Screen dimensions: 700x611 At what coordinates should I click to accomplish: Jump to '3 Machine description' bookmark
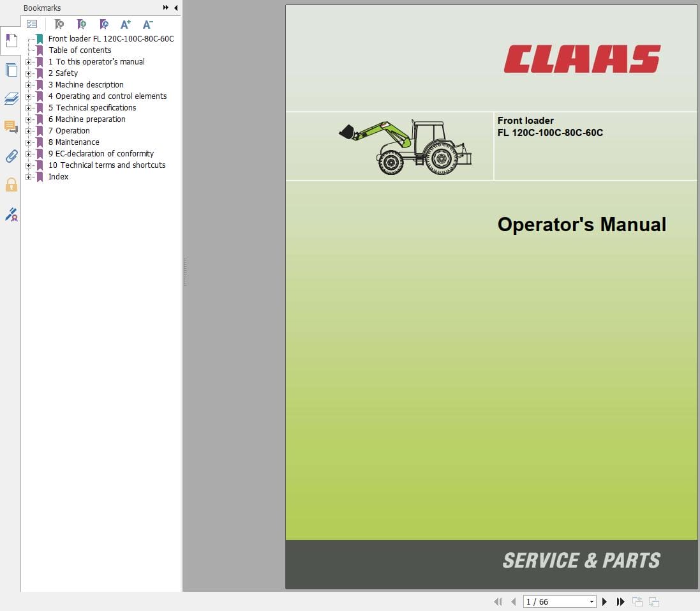click(x=86, y=84)
